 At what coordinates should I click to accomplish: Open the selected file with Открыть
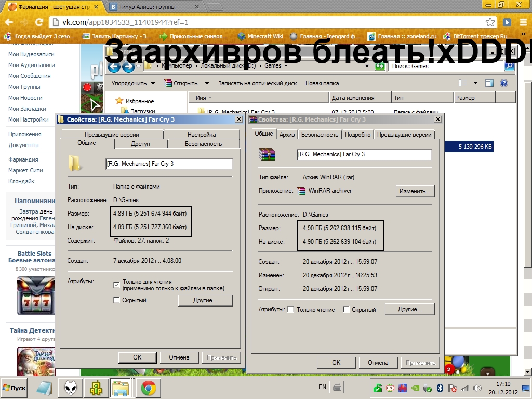click(180, 83)
